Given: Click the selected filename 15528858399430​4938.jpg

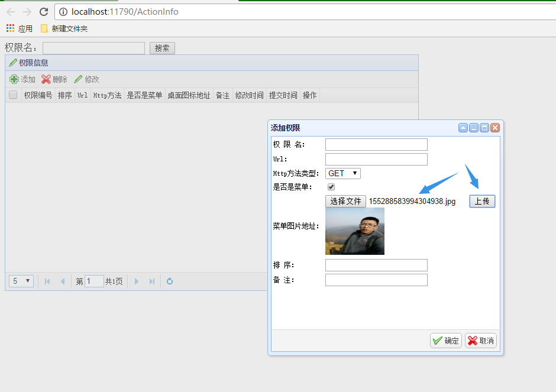Looking at the screenshot, I should click(412, 201).
